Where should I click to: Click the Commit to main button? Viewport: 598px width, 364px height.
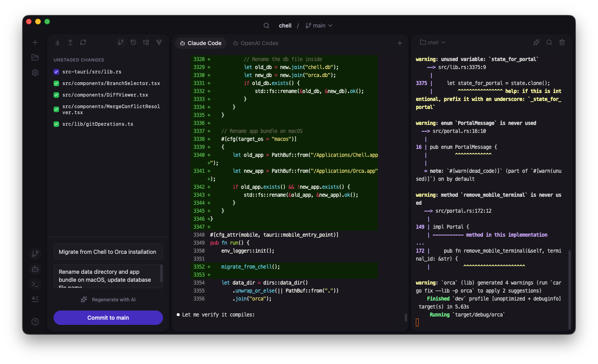coord(108,318)
